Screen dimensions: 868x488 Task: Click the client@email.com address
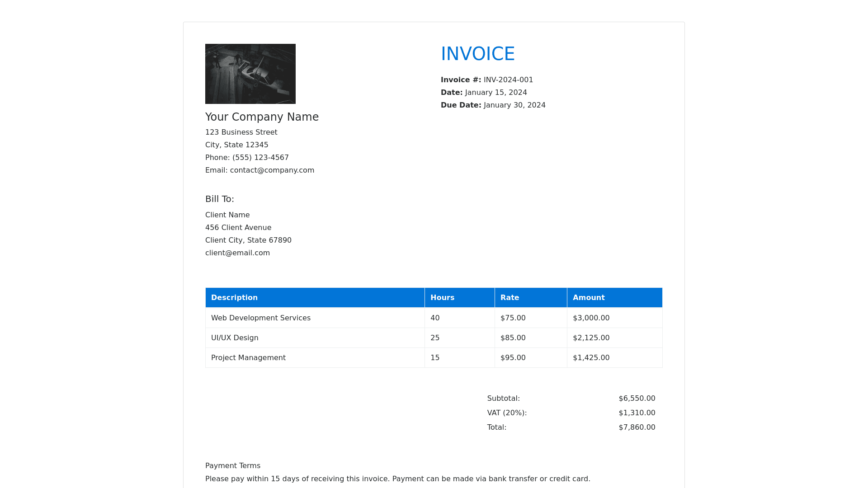click(237, 253)
